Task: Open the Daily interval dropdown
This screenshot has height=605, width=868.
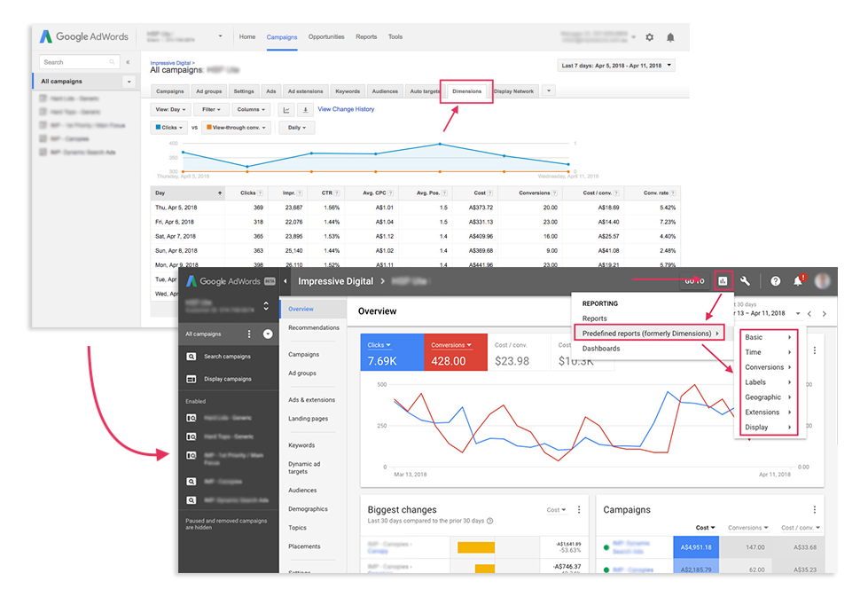Action: (297, 128)
